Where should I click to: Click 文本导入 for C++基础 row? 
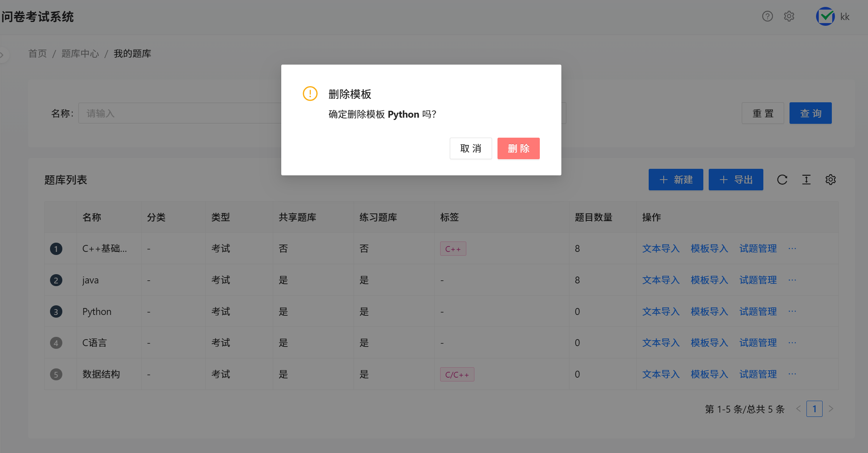tap(661, 248)
